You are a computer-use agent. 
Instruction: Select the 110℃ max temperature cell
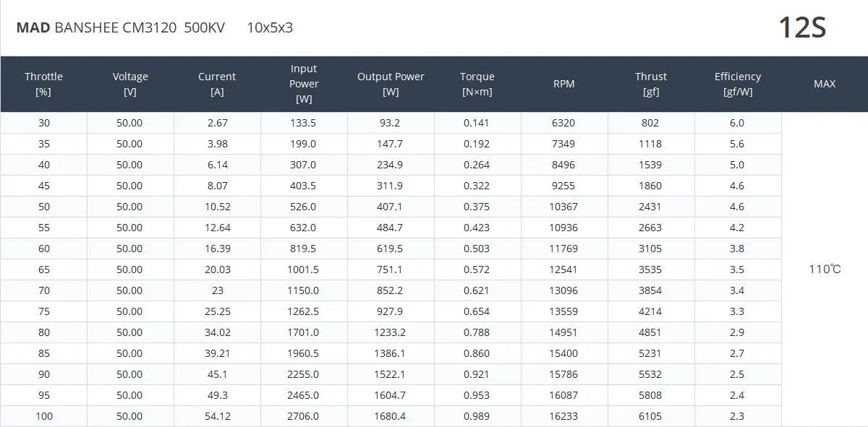(x=825, y=269)
